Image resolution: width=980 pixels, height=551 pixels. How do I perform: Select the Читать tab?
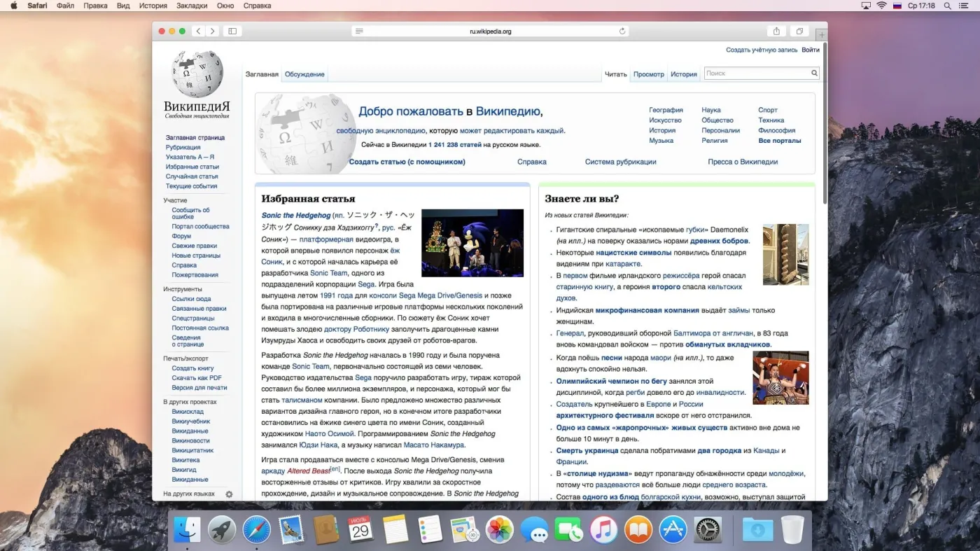tap(616, 74)
